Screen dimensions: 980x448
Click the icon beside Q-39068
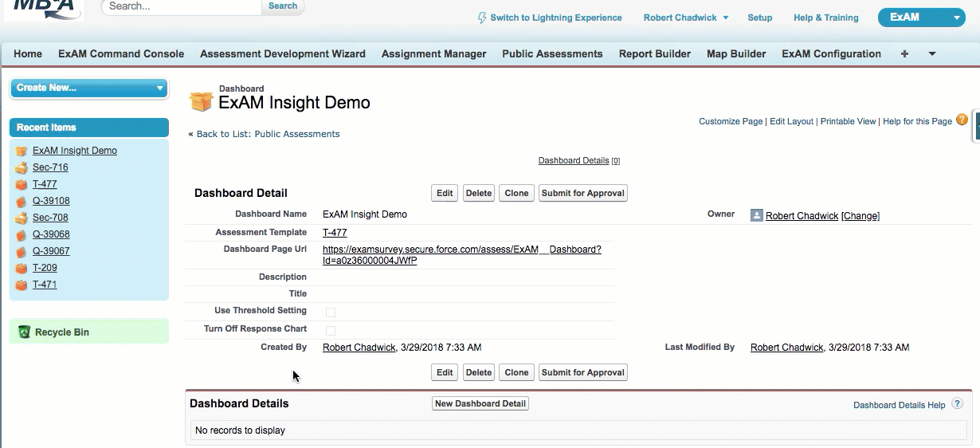point(22,234)
